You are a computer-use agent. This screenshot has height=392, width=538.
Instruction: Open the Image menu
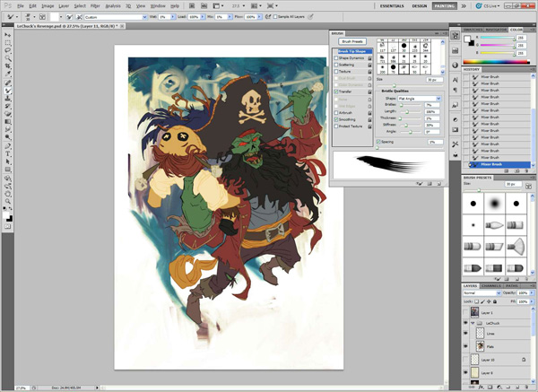click(48, 6)
